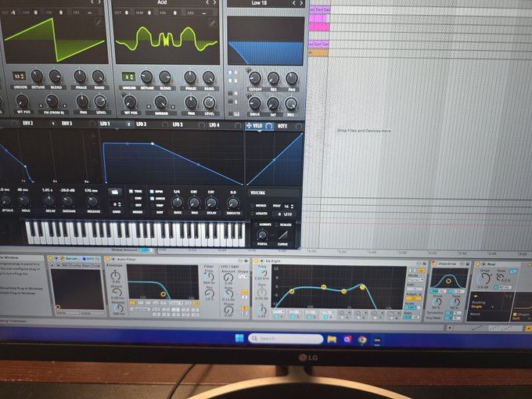The height and width of the screenshot is (399, 532).
Task: Click the Auto Filter cutoff node
Action: tap(164, 294)
